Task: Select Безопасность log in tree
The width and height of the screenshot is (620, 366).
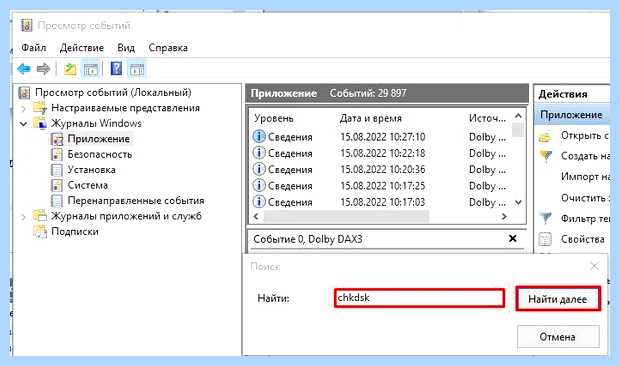Action: click(100, 154)
